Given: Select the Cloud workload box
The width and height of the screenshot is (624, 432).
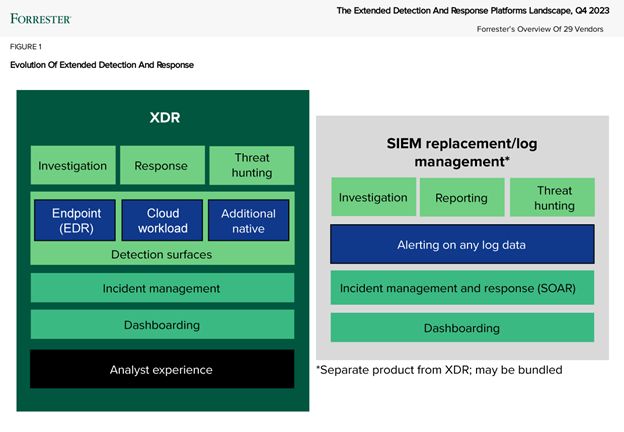Looking at the screenshot, I should click(x=162, y=220).
